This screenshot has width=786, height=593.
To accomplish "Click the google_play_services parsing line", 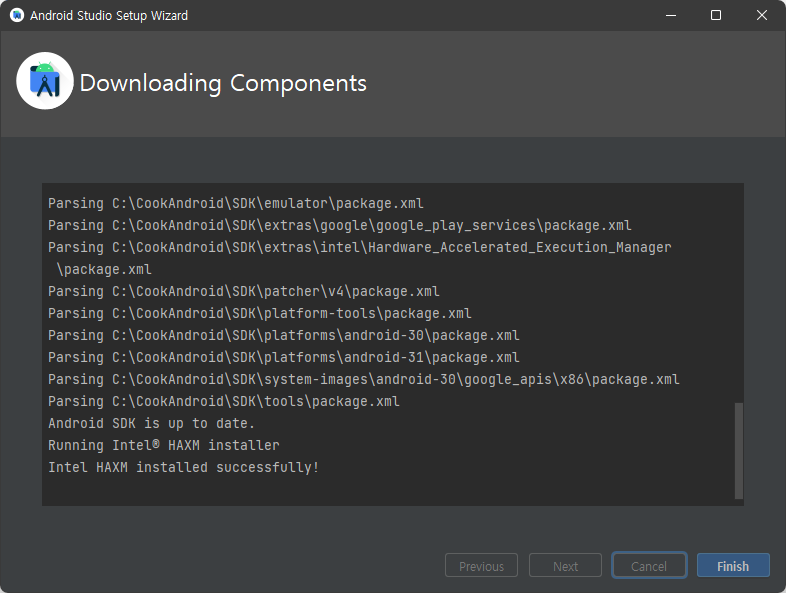I will [x=339, y=225].
